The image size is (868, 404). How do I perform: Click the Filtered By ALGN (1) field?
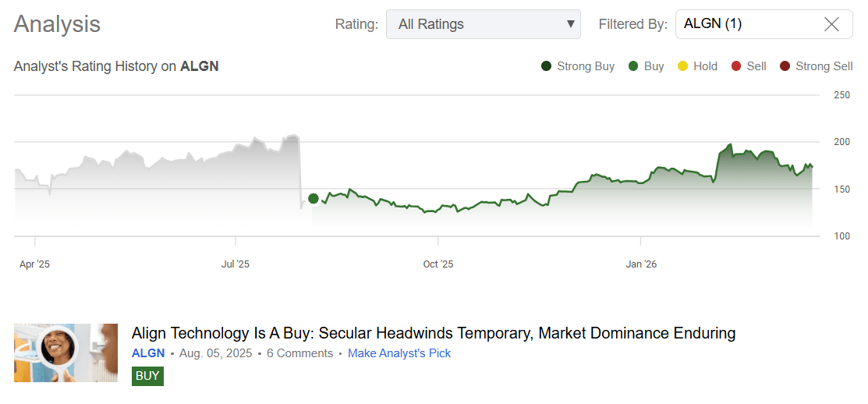pos(764,24)
